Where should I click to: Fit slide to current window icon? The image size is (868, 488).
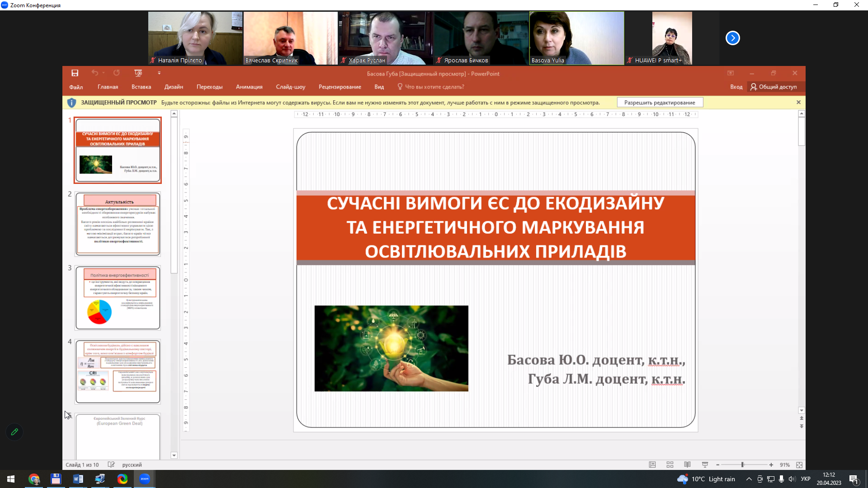pos(799,465)
